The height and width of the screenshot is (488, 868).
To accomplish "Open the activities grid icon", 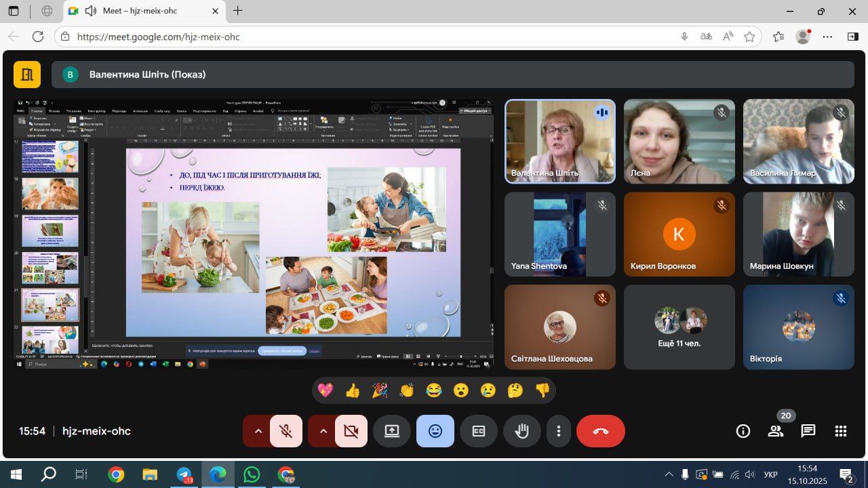I will pyautogui.click(x=841, y=431).
